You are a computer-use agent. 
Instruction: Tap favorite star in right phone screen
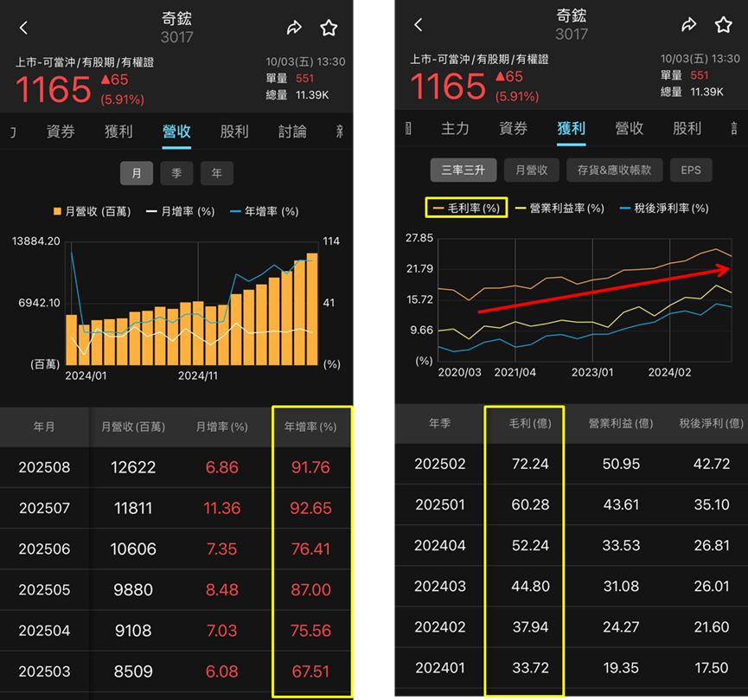[x=723, y=25]
